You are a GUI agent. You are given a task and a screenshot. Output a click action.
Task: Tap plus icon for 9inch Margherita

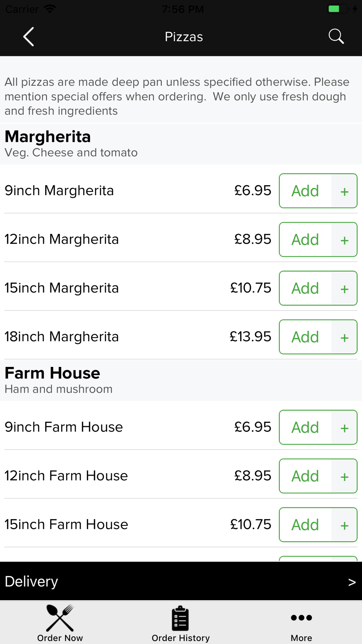344,191
